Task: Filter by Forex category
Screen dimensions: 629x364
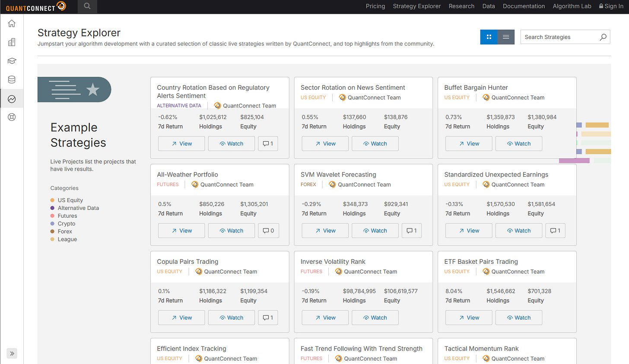Action: tap(65, 231)
